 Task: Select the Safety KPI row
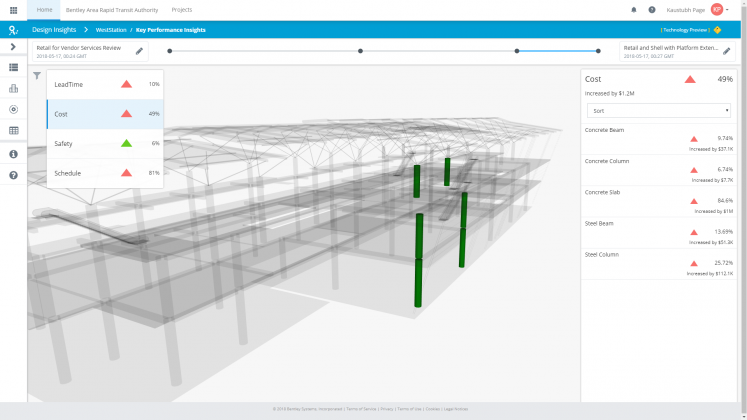[x=105, y=144]
